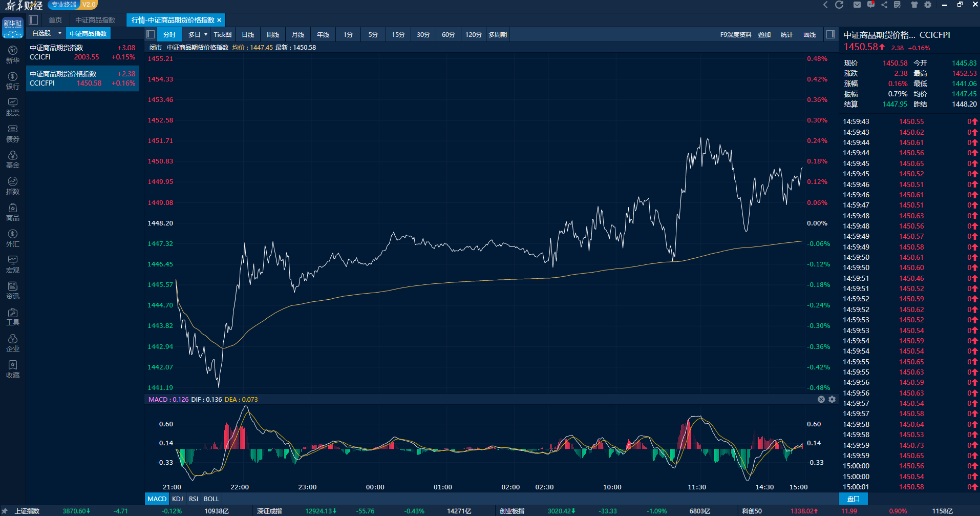Click the refresh icon in title bar
Image resolution: width=980 pixels, height=516 pixels.
[839, 5]
